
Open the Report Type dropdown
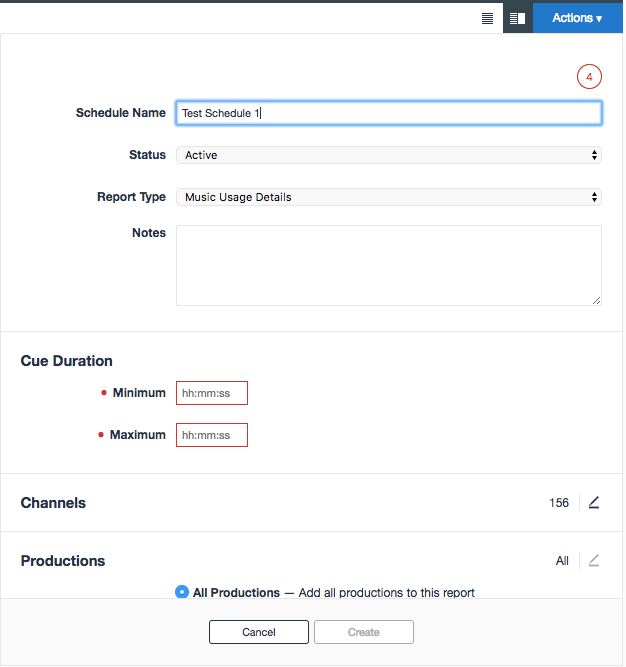(389, 197)
